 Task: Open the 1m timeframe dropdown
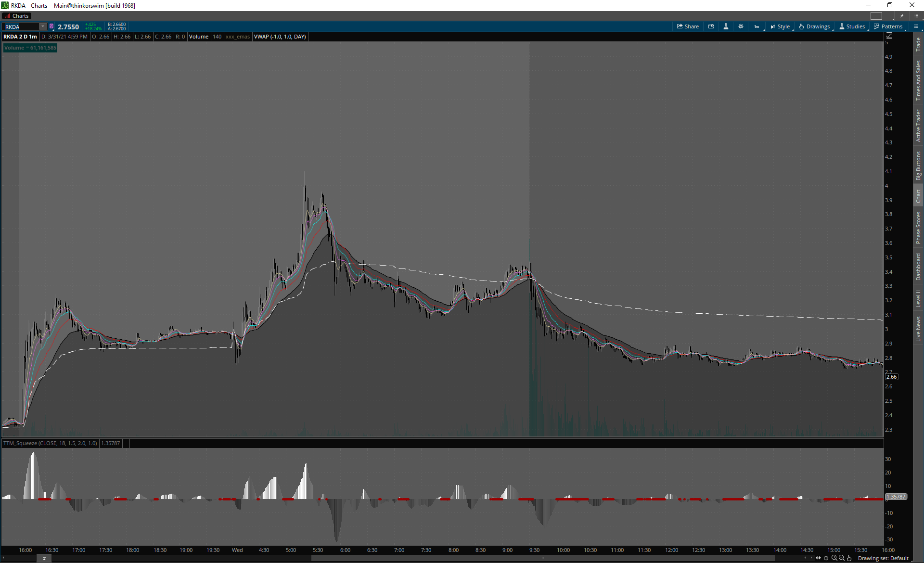(x=757, y=26)
